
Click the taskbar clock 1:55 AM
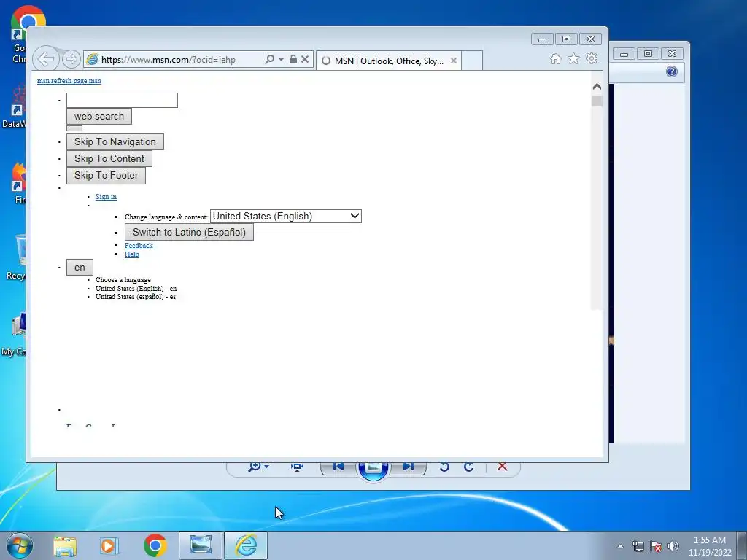(710, 540)
